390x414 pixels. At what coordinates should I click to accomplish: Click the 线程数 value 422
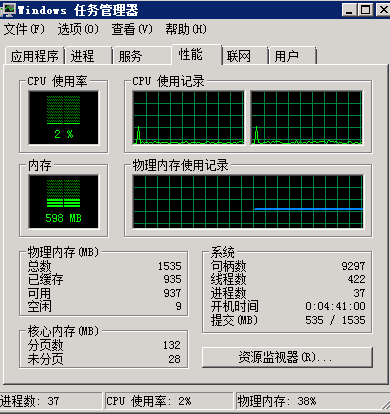(x=356, y=279)
